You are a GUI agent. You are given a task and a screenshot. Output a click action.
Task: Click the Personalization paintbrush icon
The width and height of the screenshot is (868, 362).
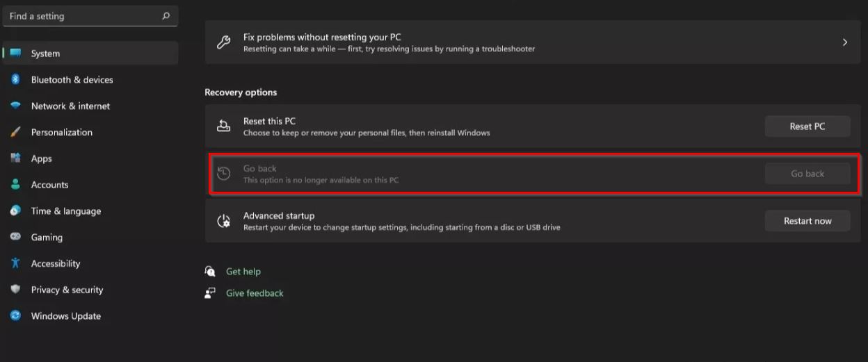click(15, 132)
